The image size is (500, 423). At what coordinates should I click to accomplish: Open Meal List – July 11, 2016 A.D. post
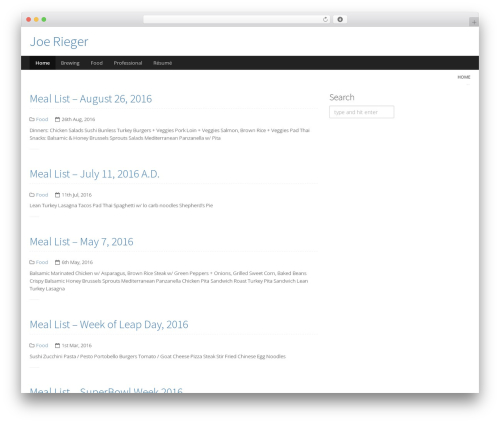(94, 174)
